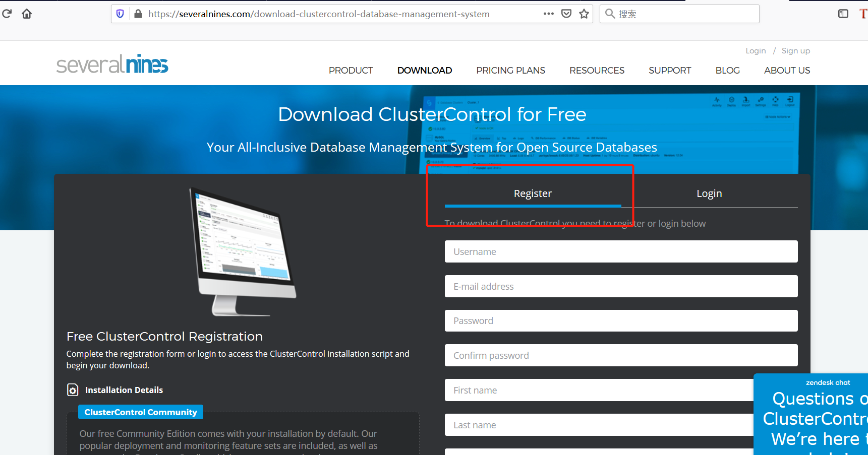Open ABOUT US page

(x=787, y=71)
